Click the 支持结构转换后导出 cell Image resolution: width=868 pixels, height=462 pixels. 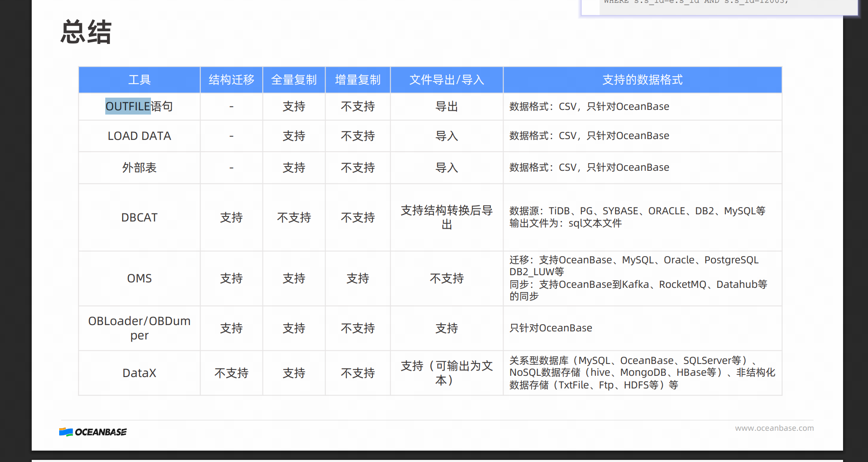pyautogui.click(x=446, y=217)
